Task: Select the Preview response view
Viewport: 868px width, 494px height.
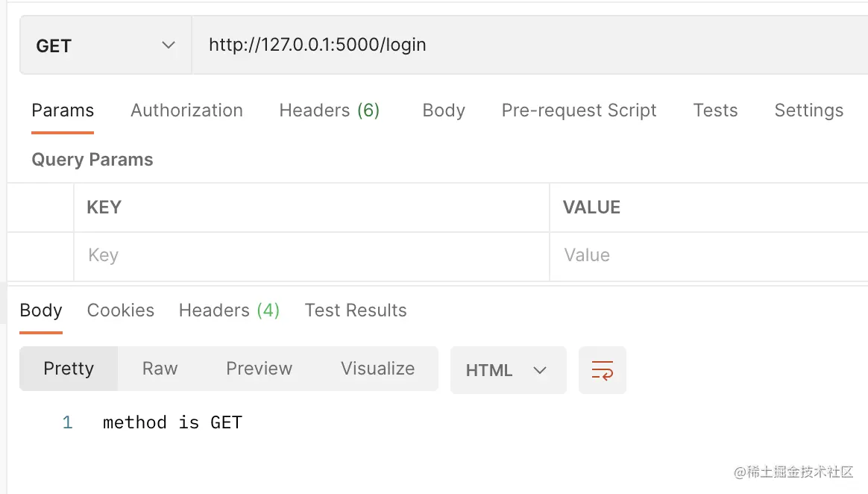Action: point(259,369)
